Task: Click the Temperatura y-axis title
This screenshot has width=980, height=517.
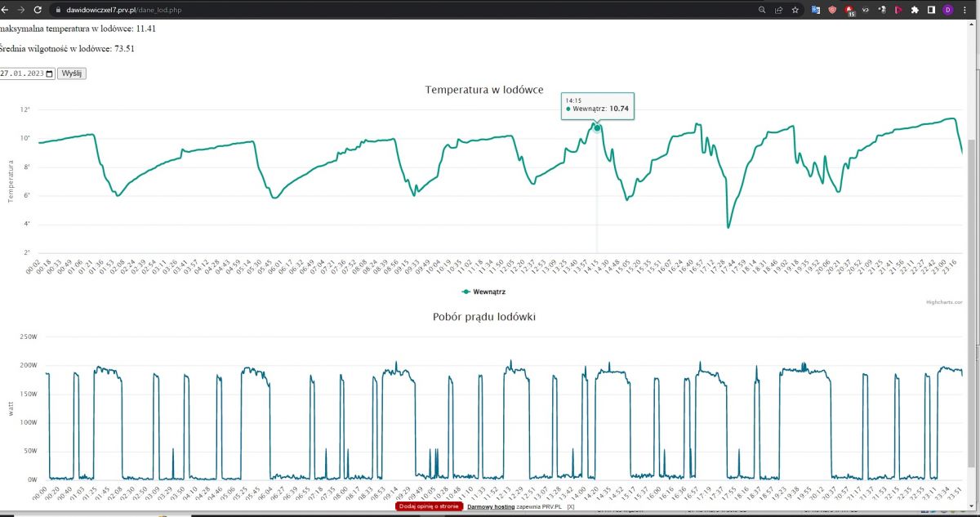Action: [11, 181]
